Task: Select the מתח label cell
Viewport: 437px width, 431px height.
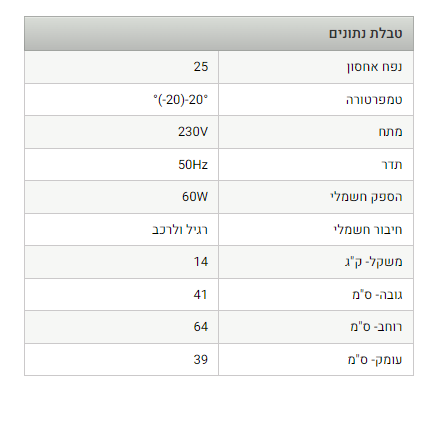Action: pos(316,132)
